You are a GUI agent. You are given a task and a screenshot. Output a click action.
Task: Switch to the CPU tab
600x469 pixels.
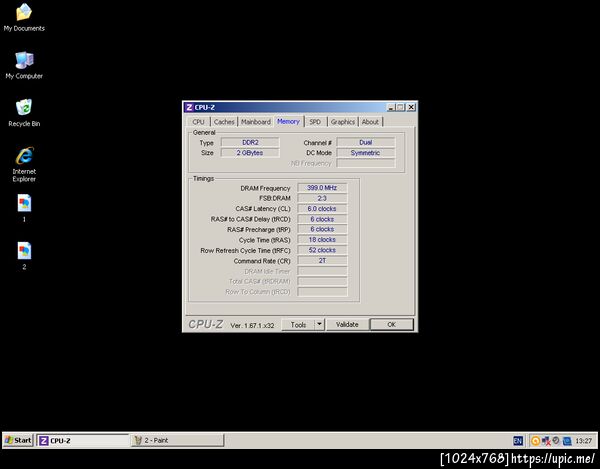point(198,122)
